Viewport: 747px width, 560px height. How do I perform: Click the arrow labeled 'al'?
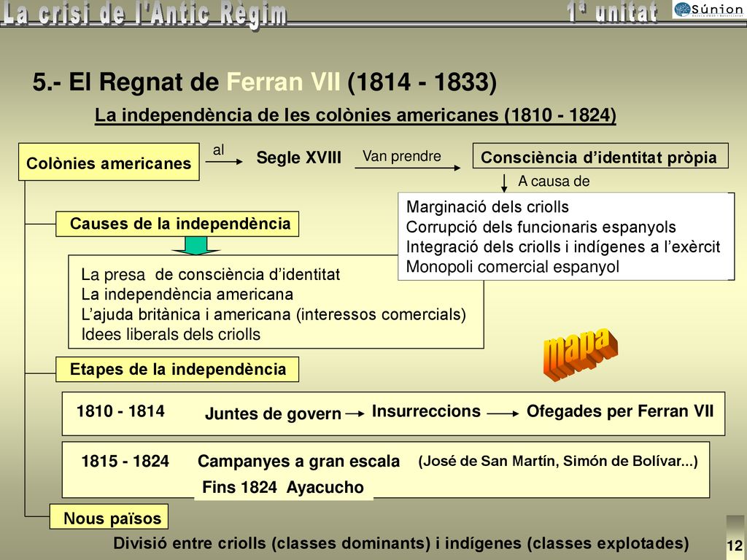(x=224, y=161)
